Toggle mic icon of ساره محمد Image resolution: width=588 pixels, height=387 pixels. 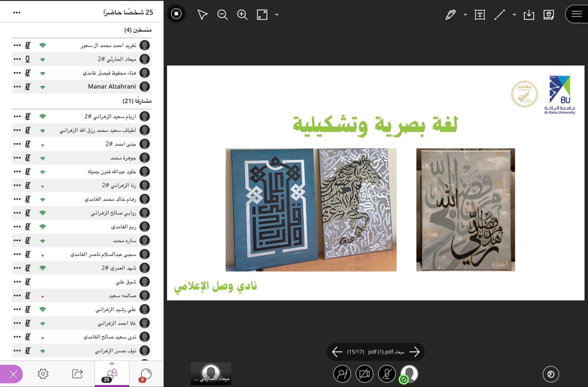pyautogui.click(x=28, y=241)
